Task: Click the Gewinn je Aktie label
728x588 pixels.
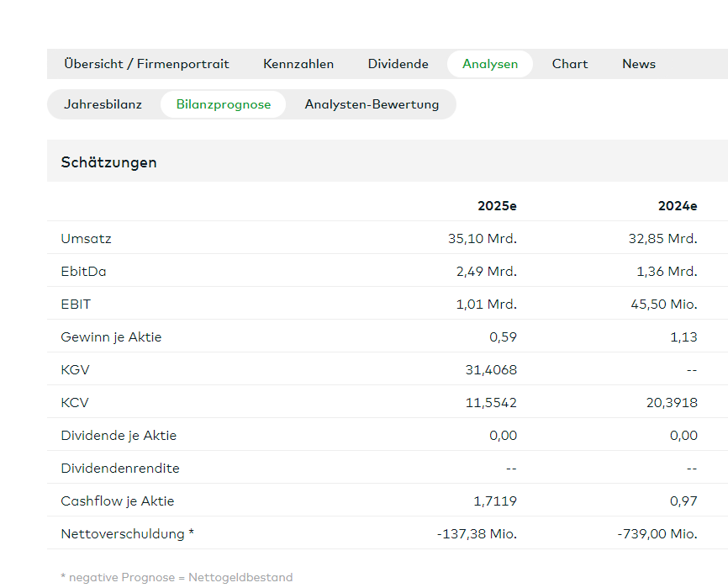Action: (x=111, y=337)
